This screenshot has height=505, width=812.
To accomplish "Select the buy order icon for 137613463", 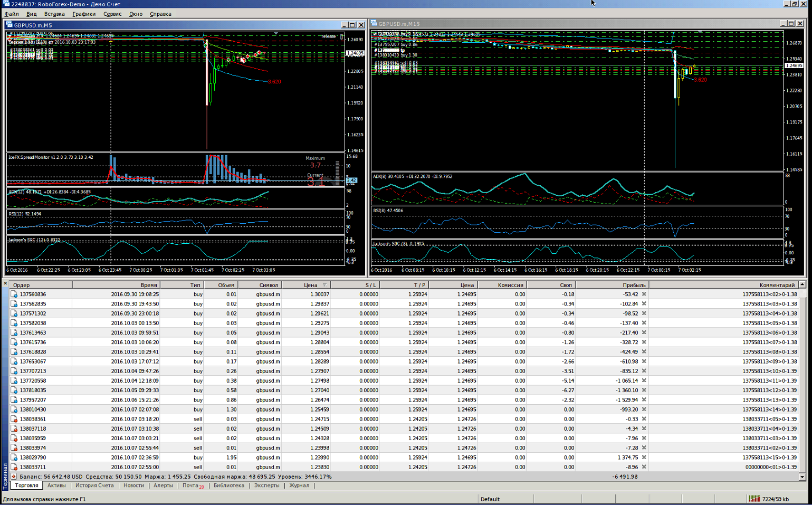I will pyautogui.click(x=14, y=333).
